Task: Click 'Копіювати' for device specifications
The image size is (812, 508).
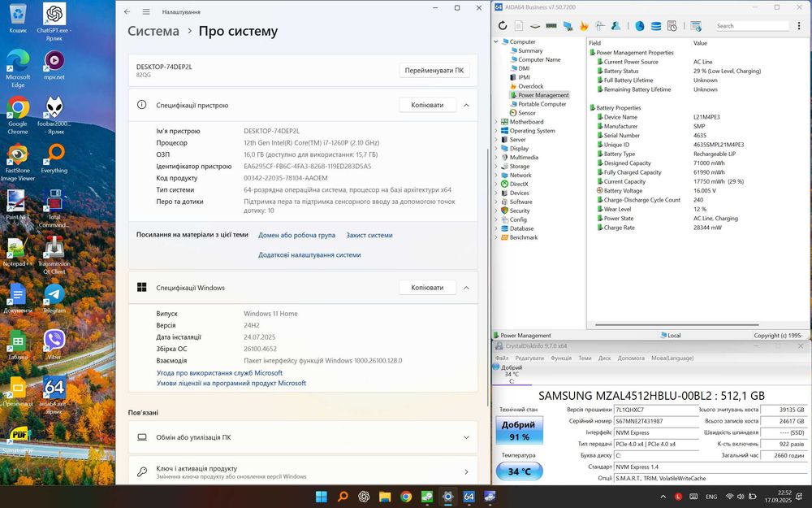Action: (427, 105)
